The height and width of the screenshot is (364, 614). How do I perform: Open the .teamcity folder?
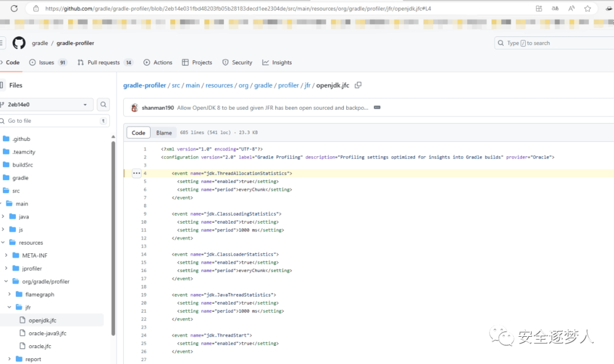pyautogui.click(x=23, y=152)
